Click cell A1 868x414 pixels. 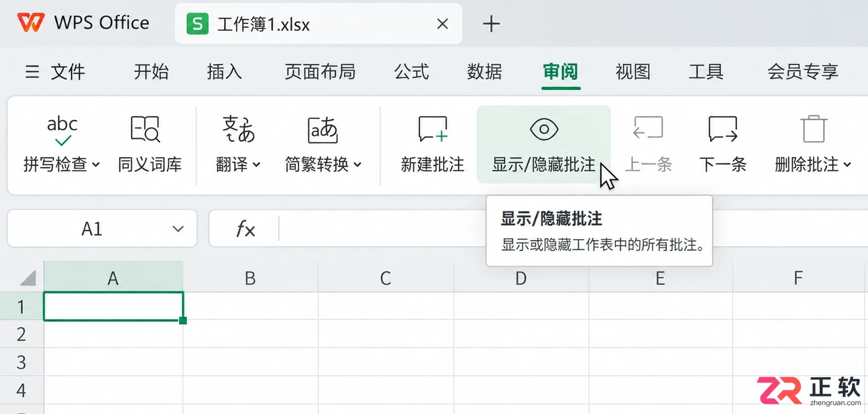click(113, 306)
